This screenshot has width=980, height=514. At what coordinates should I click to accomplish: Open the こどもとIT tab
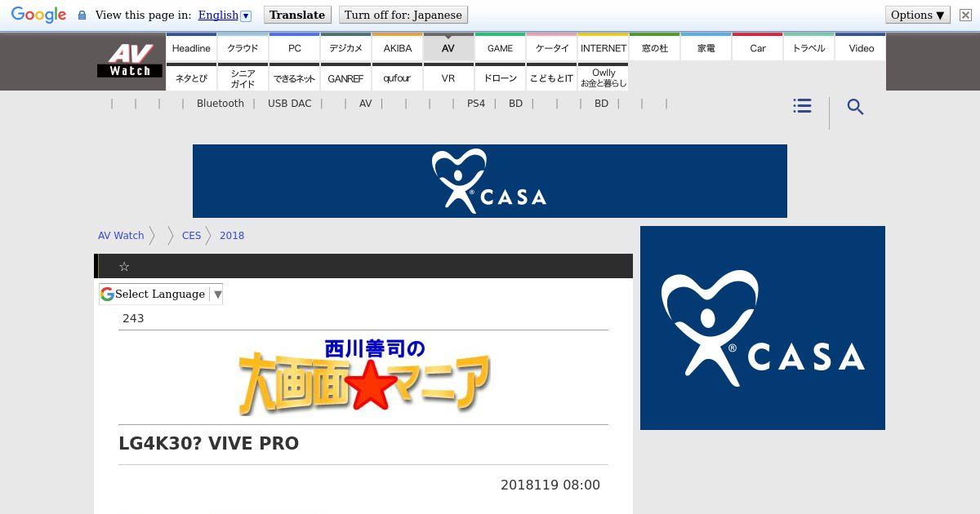pyautogui.click(x=552, y=78)
